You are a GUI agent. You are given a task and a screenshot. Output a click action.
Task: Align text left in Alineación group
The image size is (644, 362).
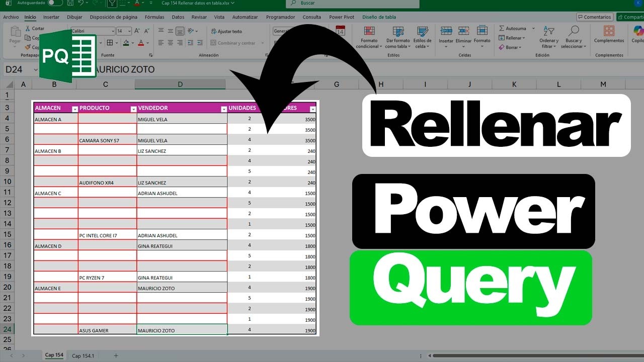161,43
